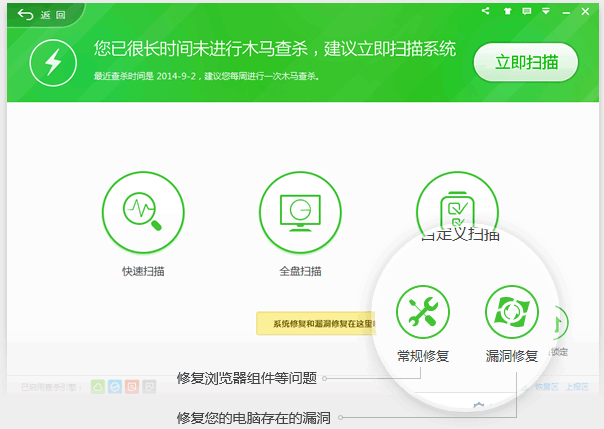Close the application window
604x429 pixels.
click(585, 12)
